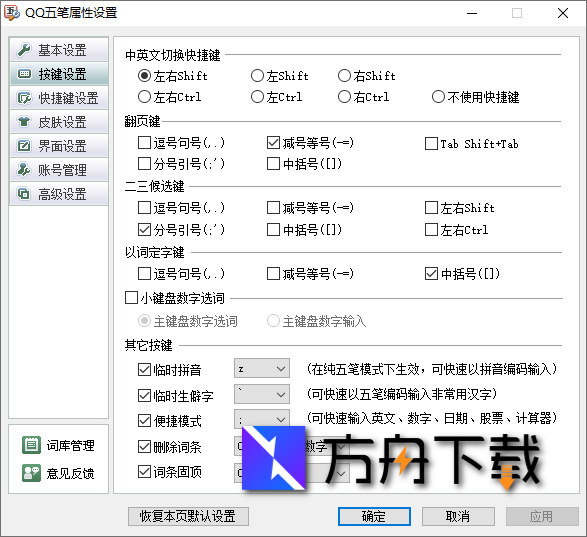Enable 二三候选键 左右Shift checkbox
The height and width of the screenshot is (537, 587).
coord(431,208)
